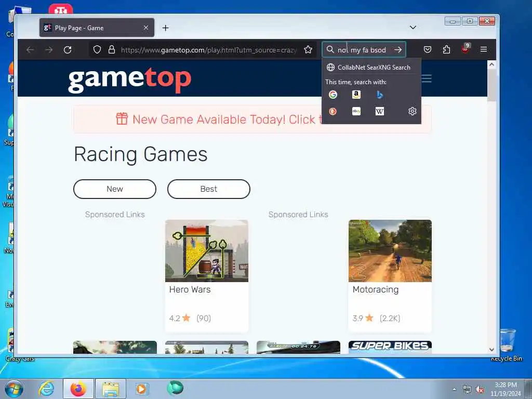This screenshot has width=532, height=399.
Task: Search this time with DuckDuckGo
Action: [333, 111]
